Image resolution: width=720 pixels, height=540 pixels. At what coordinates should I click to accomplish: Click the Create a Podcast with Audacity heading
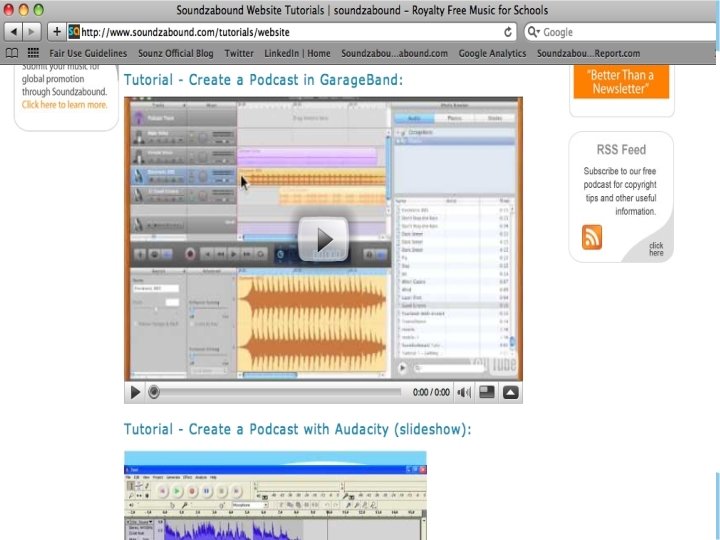click(298, 429)
